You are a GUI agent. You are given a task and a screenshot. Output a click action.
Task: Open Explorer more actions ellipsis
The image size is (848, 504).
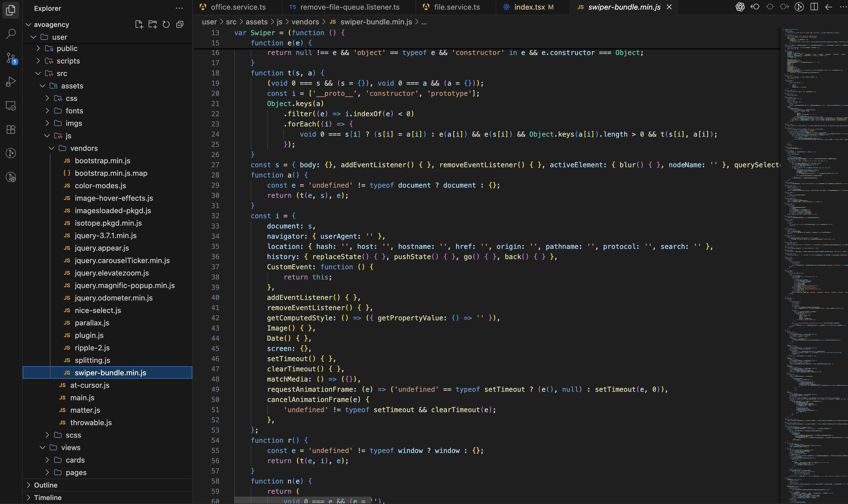[x=179, y=8]
